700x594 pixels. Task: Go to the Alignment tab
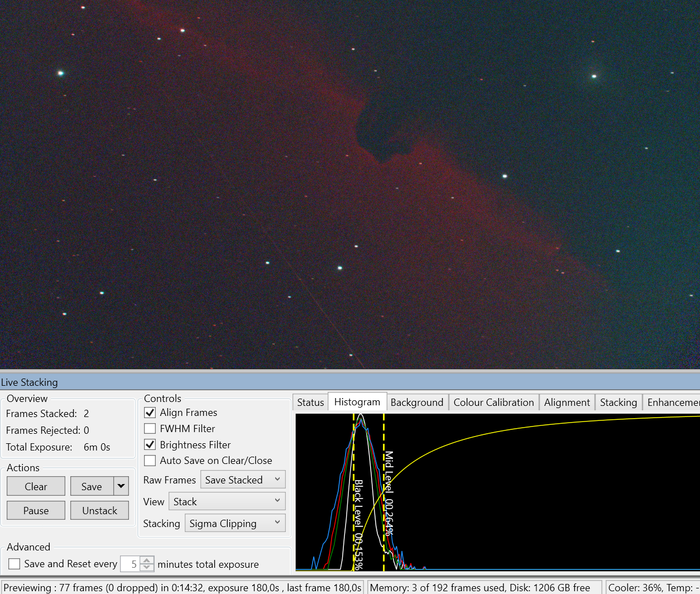click(x=567, y=403)
